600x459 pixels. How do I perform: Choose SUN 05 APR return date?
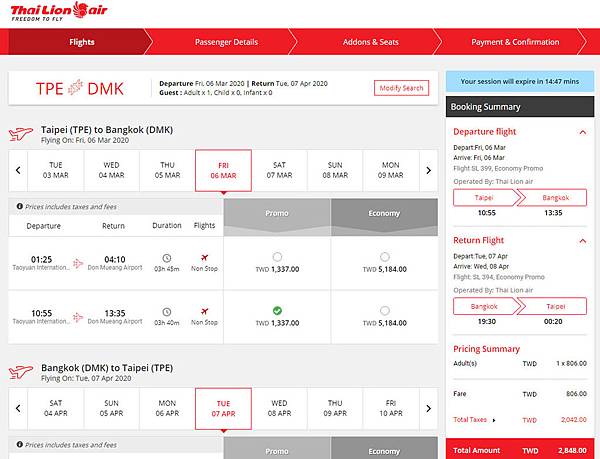[111, 409]
